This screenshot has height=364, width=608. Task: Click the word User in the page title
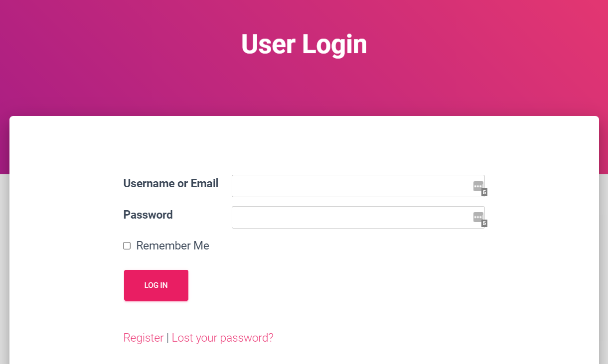268,44
